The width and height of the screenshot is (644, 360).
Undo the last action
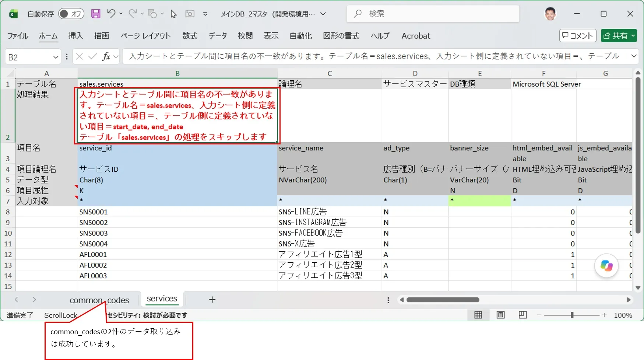[111, 14]
